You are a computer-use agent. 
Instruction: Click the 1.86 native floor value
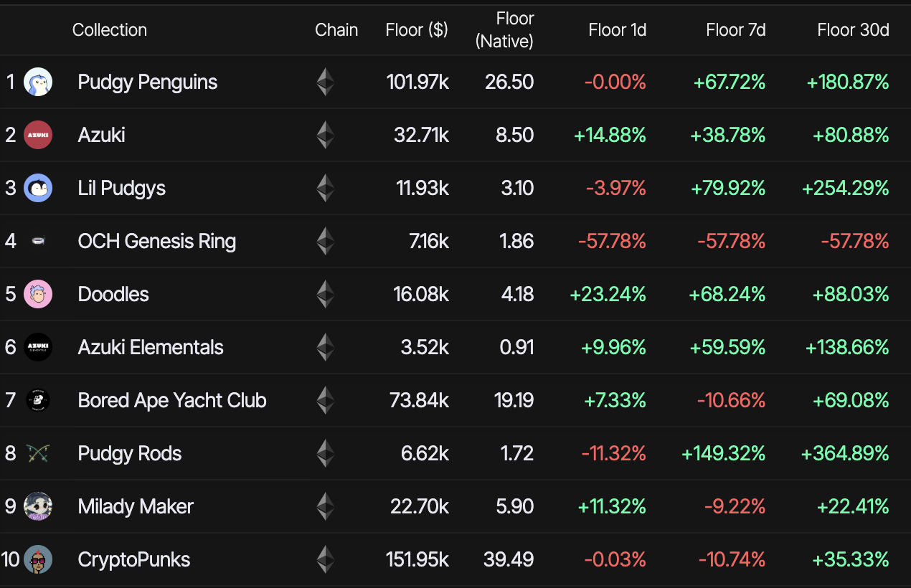pos(516,241)
